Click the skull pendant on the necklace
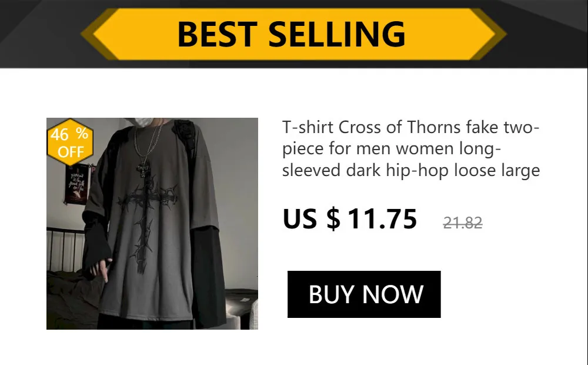Image resolution: width=588 pixels, height=365 pixels. coord(143,168)
